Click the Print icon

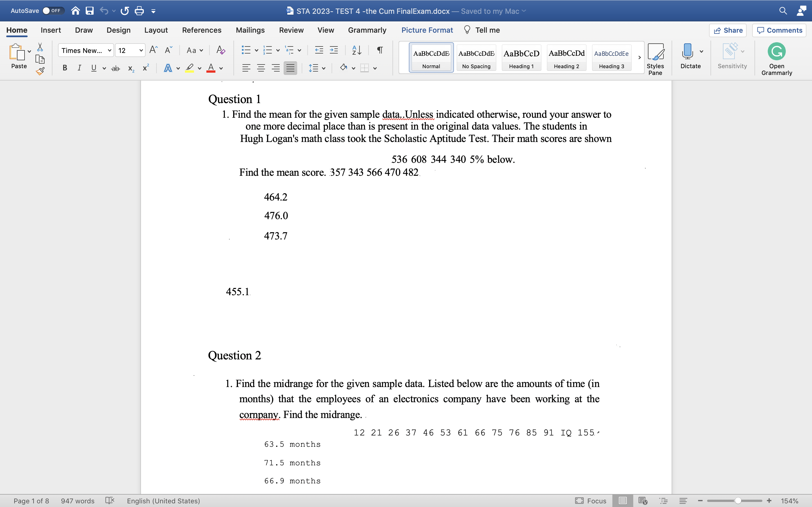click(x=139, y=10)
